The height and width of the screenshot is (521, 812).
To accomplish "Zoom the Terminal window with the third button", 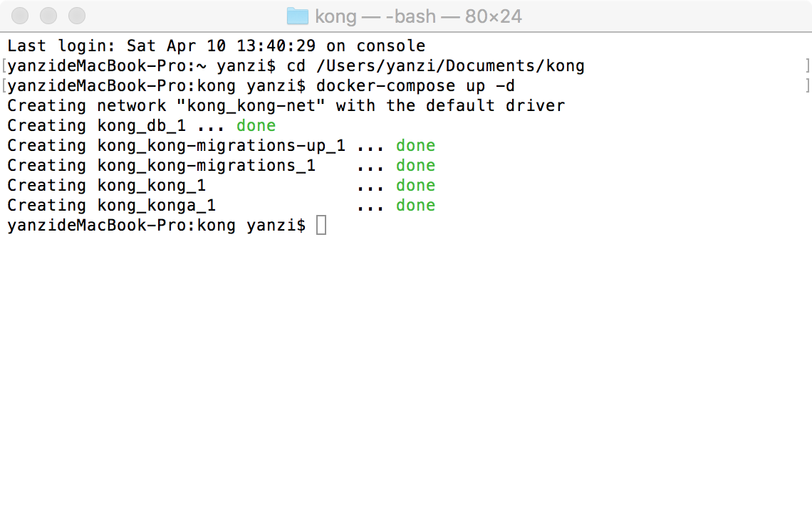I will tap(77, 16).
